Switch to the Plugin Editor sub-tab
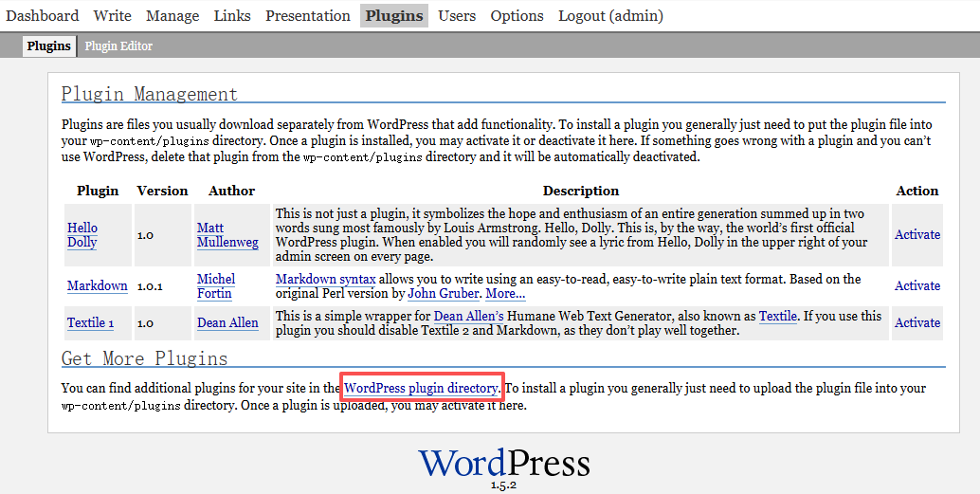Viewport: 980px width, 494px height. (x=118, y=46)
